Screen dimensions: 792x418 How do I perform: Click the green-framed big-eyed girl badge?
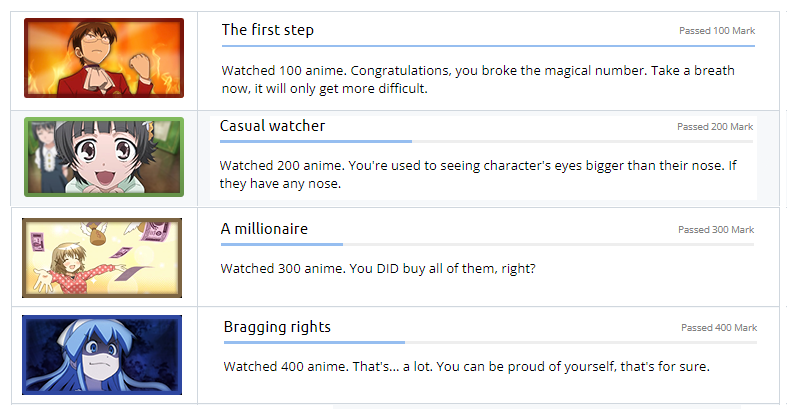click(x=104, y=157)
